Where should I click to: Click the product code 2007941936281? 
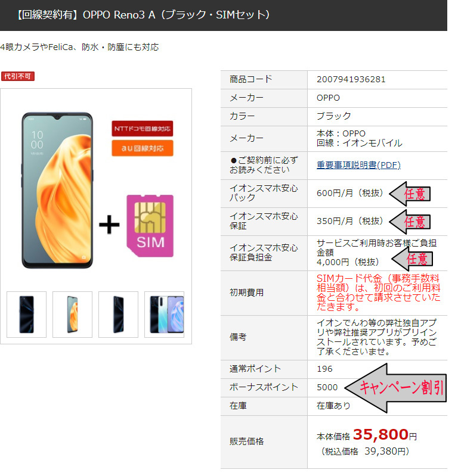(x=351, y=80)
